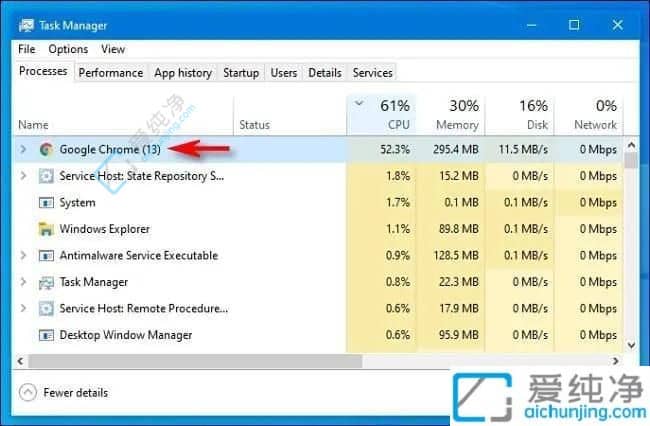Select the Windows Explorer row name
650x426 pixels.
pos(104,229)
